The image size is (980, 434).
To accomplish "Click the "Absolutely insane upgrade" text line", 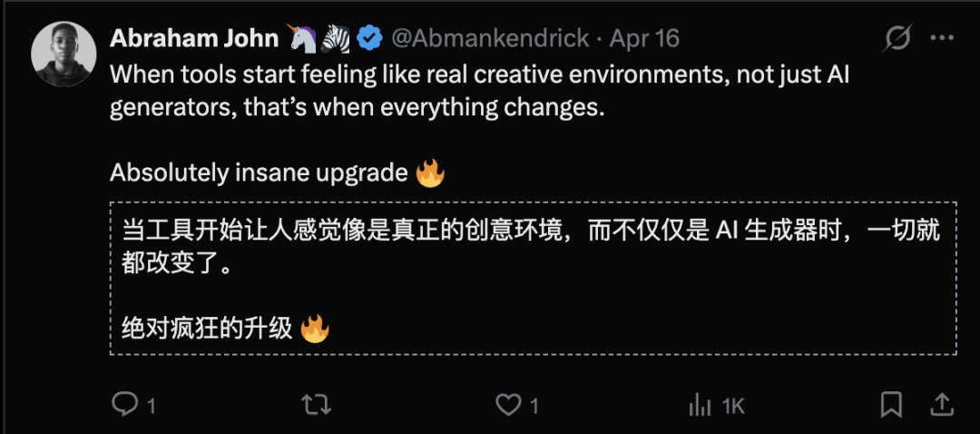I will pos(259,173).
